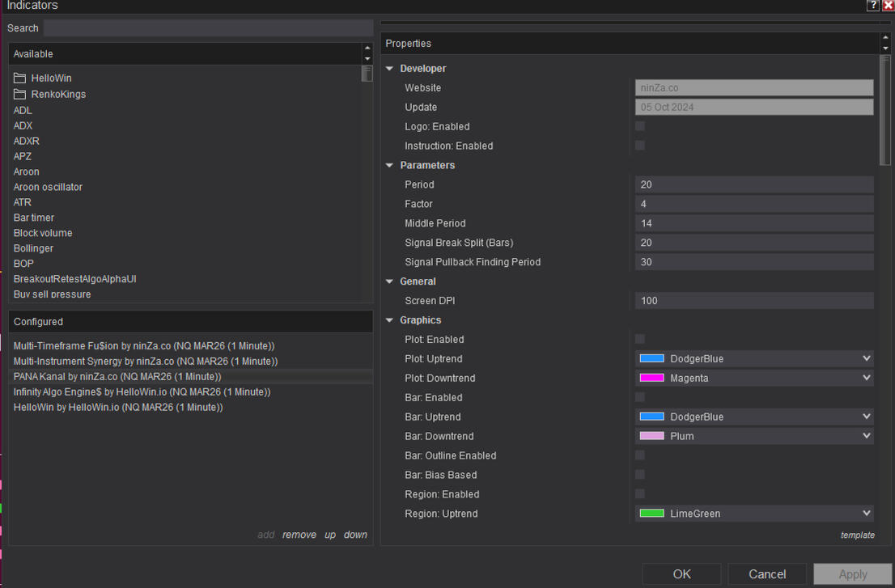The height and width of the screenshot is (588, 895).
Task: Toggle Region: Enabled checkbox
Action: pyautogui.click(x=640, y=494)
